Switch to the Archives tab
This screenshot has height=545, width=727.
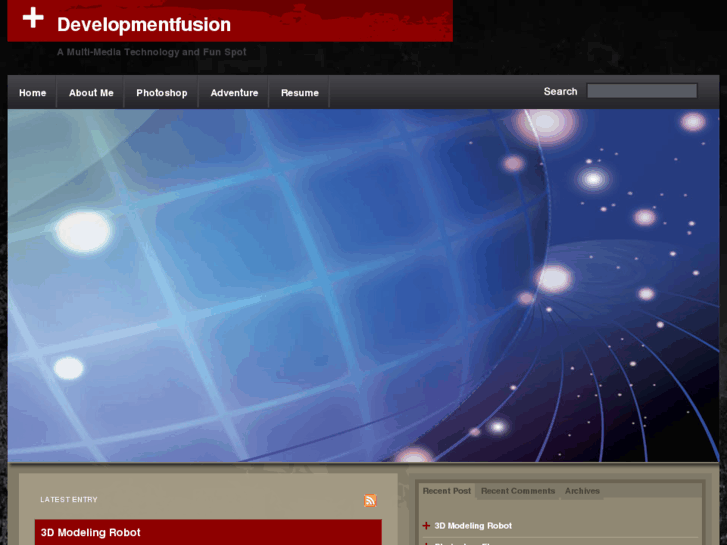[582, 491]
